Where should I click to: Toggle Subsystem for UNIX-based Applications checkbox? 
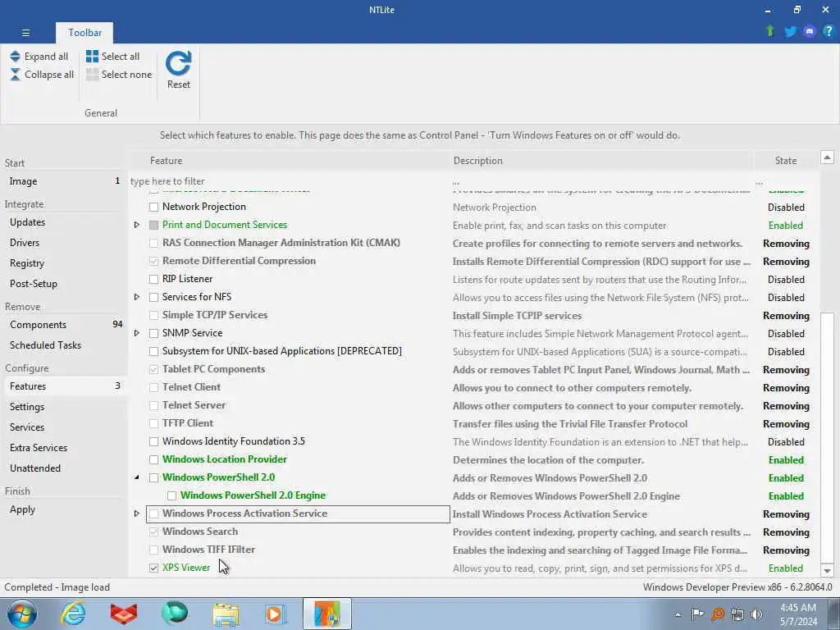153,351
